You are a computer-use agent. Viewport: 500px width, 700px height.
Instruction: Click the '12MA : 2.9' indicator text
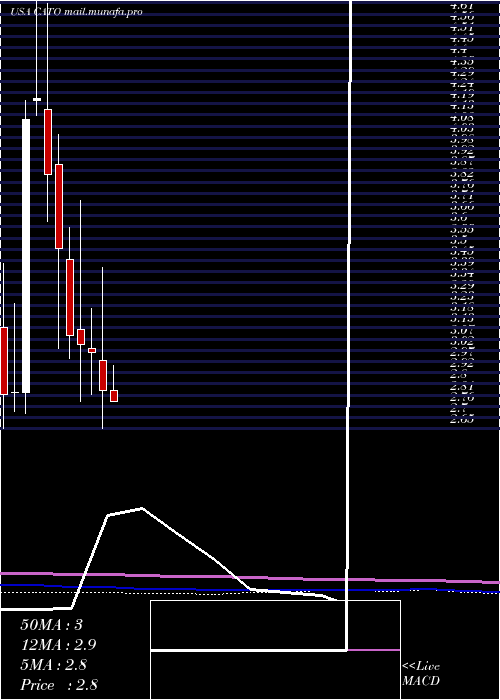coord(58,645)
